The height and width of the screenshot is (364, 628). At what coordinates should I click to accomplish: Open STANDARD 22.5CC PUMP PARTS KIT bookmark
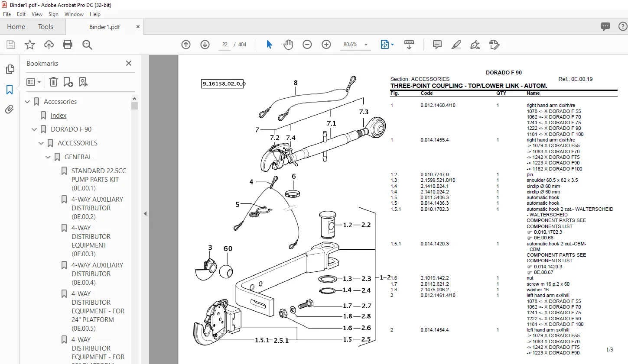pos(99,180)
